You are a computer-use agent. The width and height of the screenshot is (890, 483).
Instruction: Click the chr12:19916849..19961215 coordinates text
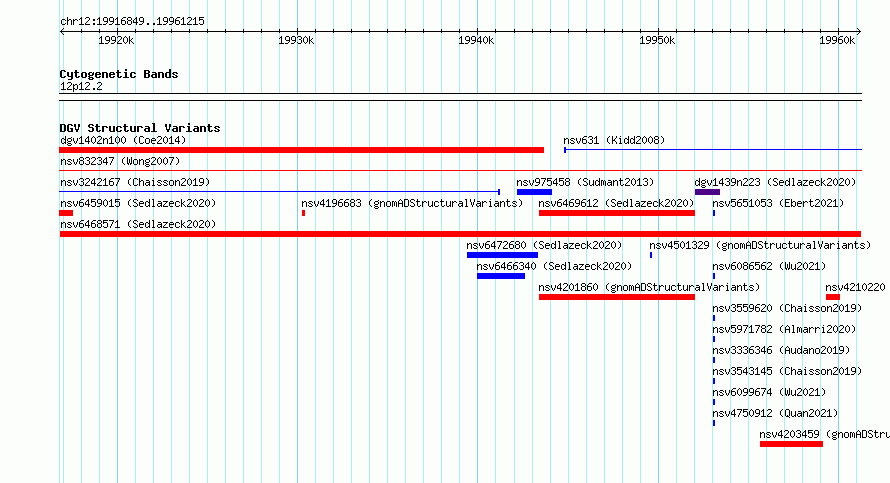click(x=132, y=21)
